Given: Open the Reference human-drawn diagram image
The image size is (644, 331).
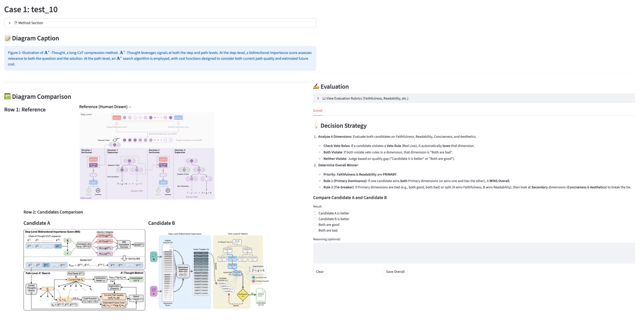Looking at the screenshot, I should (x=147, y=156).
